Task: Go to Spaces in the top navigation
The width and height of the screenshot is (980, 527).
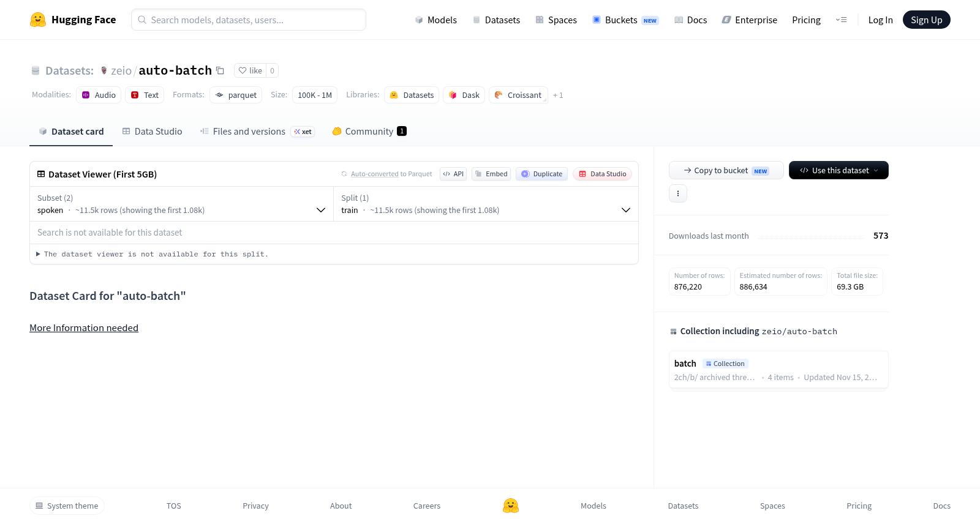Action: 556,20
